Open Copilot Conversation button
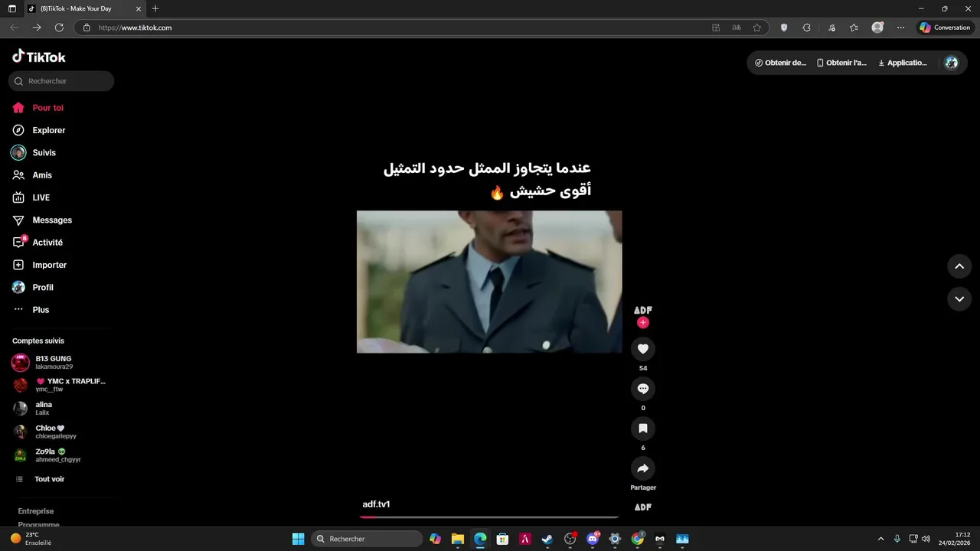The width and height of the screenshot is (980, 551). click(x=946, y=28)
